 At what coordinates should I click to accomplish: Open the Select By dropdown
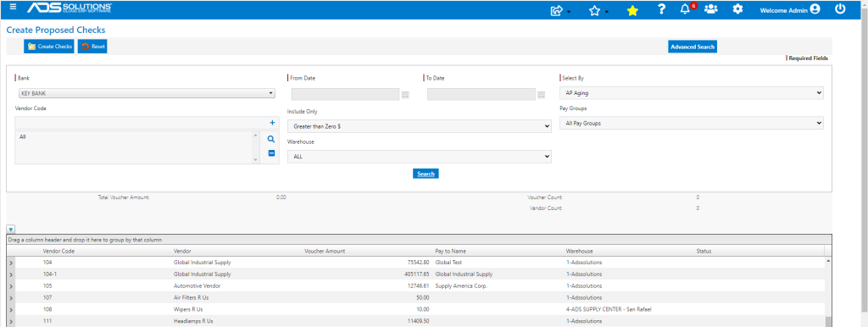tap(691, 93)
